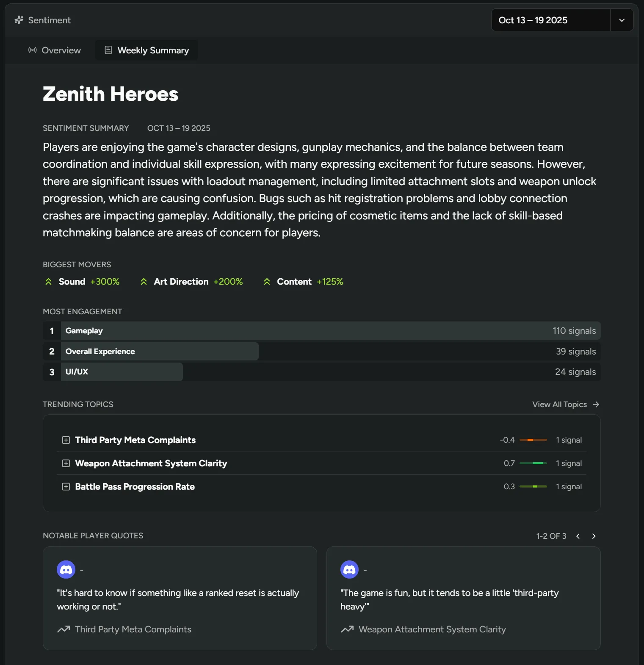Click the Discord icon on first quote card
This screenshot has height=665, width=644.
(66, 570)
